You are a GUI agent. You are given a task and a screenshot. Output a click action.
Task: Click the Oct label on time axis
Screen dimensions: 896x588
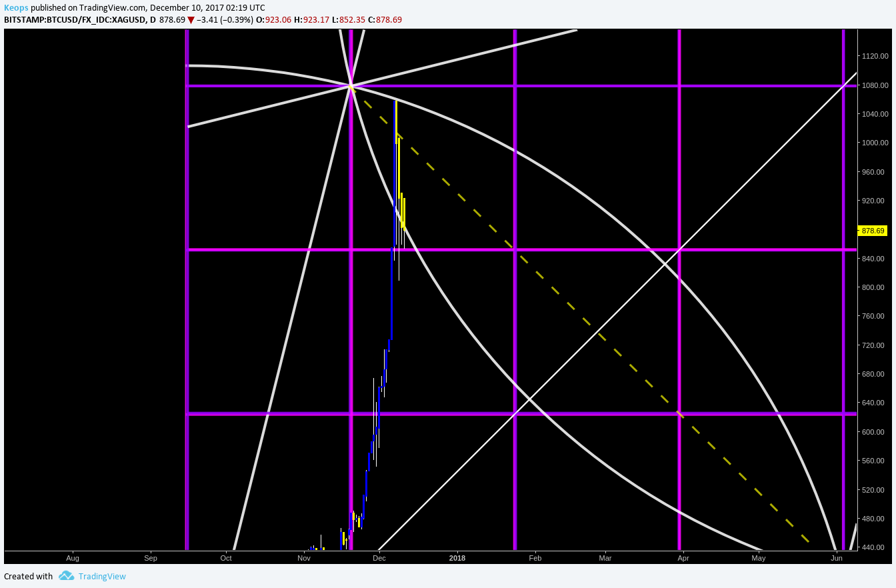226,557
